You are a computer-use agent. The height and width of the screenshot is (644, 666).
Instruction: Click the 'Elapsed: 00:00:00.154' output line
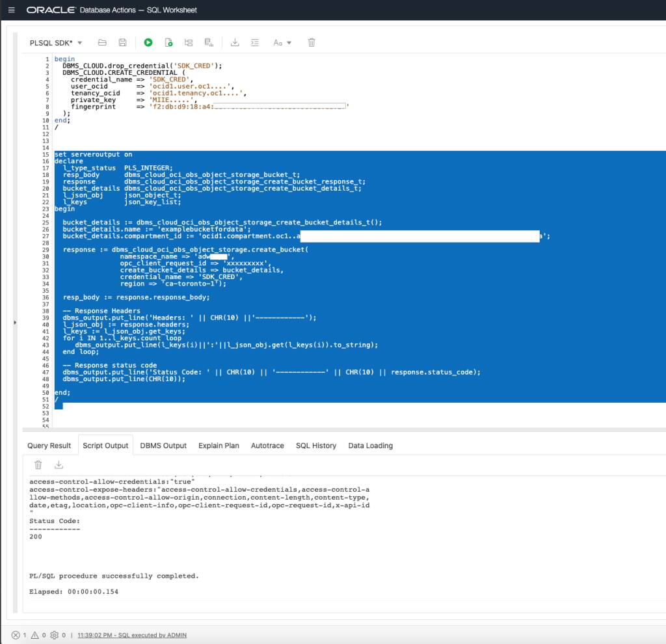coord(74,592)
